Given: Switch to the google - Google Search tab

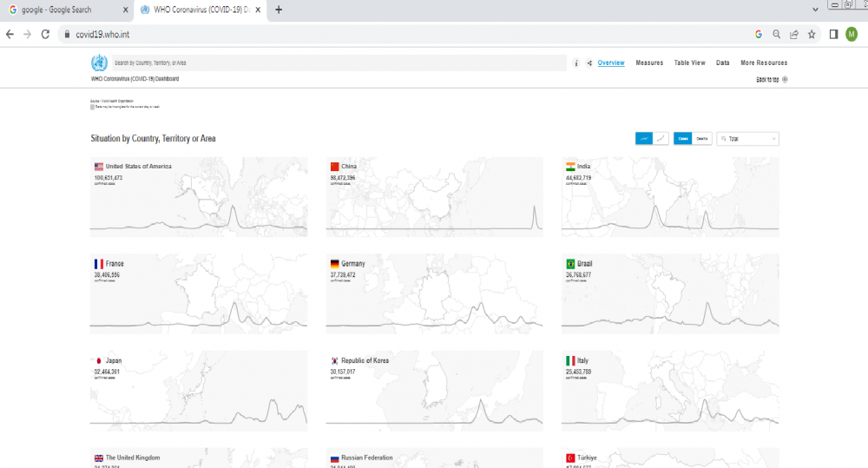Looking at the screenshot, I should (x=61, y=10).
